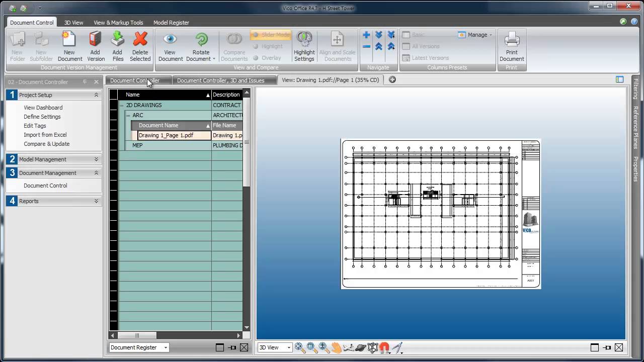The height and width of the screenshot is (362, 644).
Task: Open the Quick Access toolbar customize arrow
Action: pyautogui.click(x=40, y=8)
